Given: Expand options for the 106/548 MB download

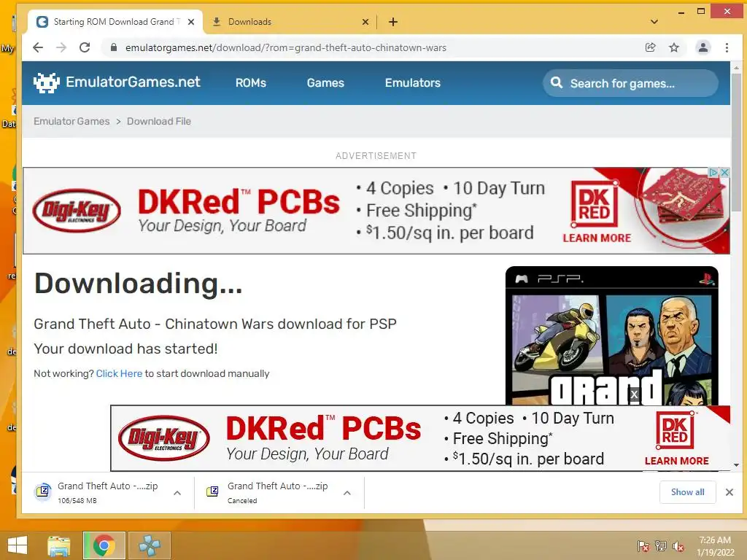Looking at the screenshot, I should click(x=177, y=493).
